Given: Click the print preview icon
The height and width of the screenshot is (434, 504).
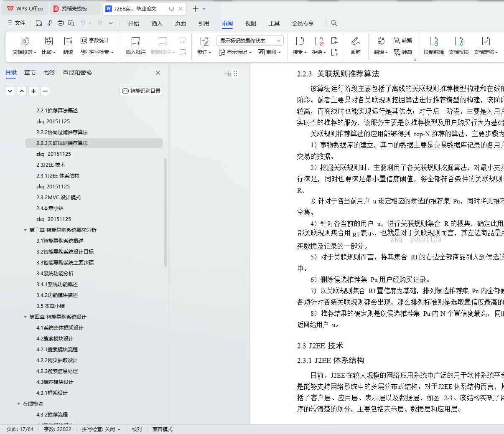Looking at the screenshot, I should 71,23.
